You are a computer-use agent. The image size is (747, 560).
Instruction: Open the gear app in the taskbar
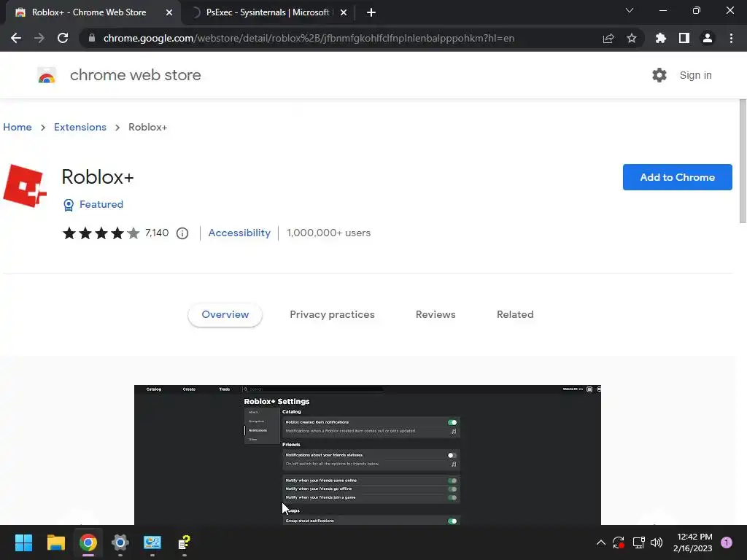tap(120, 542)
